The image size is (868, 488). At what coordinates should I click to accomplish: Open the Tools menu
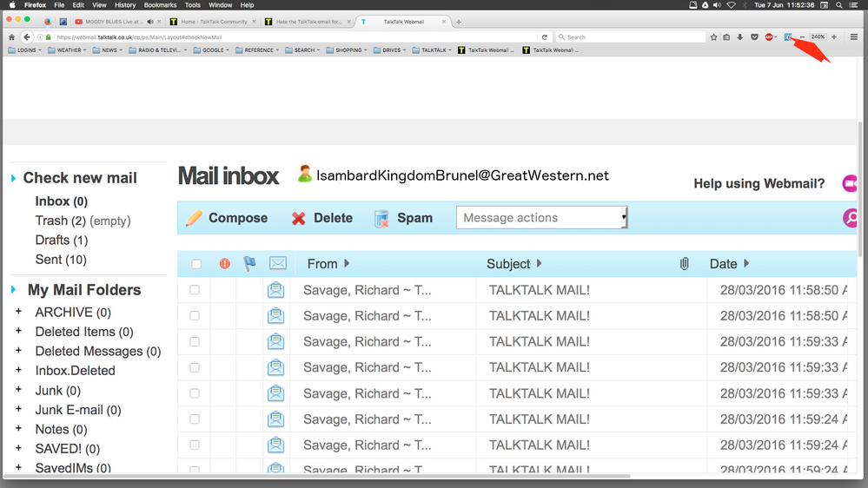193,5
